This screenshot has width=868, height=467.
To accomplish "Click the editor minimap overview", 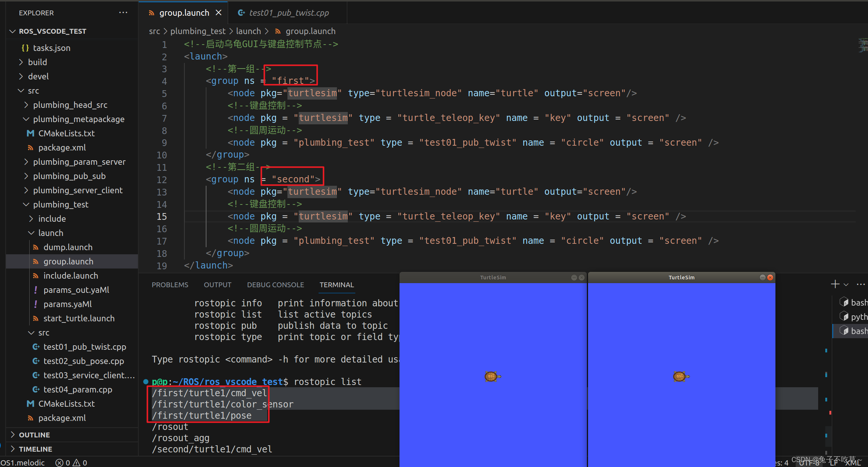I will (863, 46).
